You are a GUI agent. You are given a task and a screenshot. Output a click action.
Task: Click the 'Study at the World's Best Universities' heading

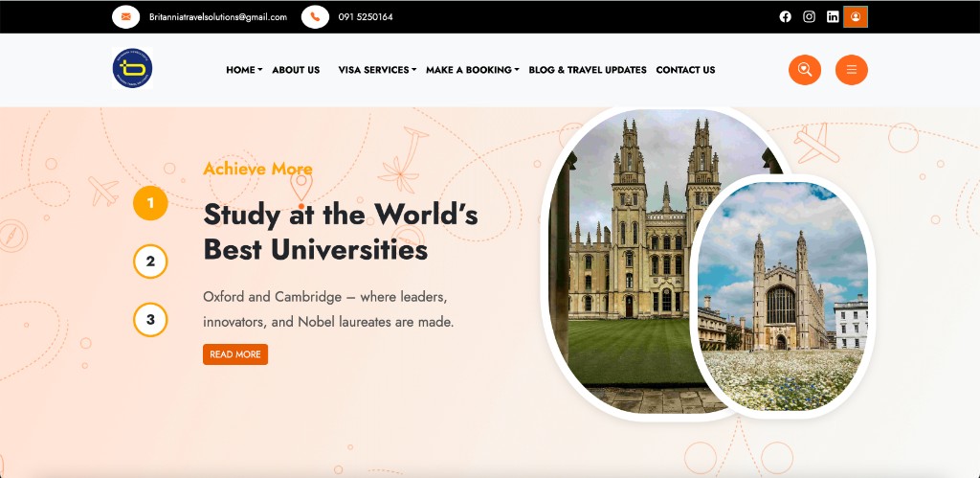pos(341,232)
